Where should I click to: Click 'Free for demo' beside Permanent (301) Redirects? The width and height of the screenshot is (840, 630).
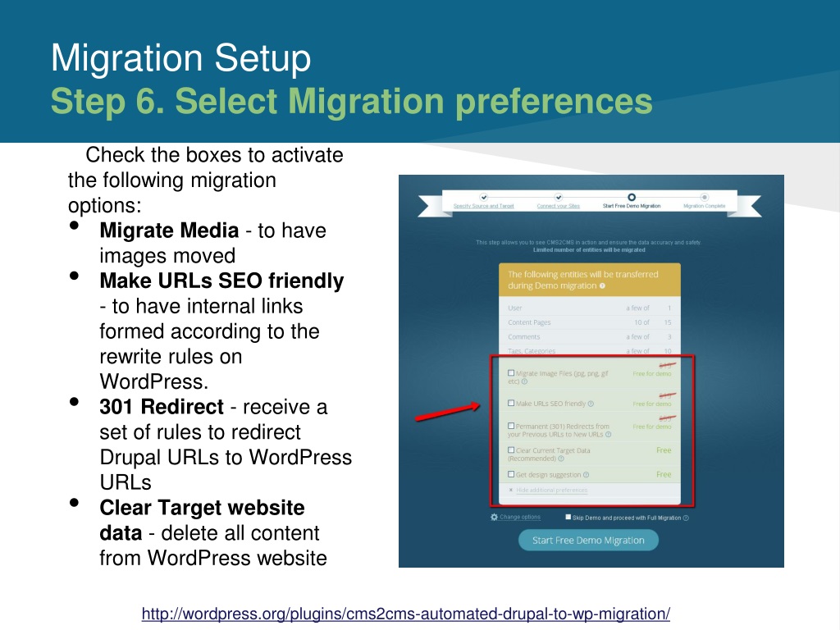pyautogui.click(x=651, y=427)
